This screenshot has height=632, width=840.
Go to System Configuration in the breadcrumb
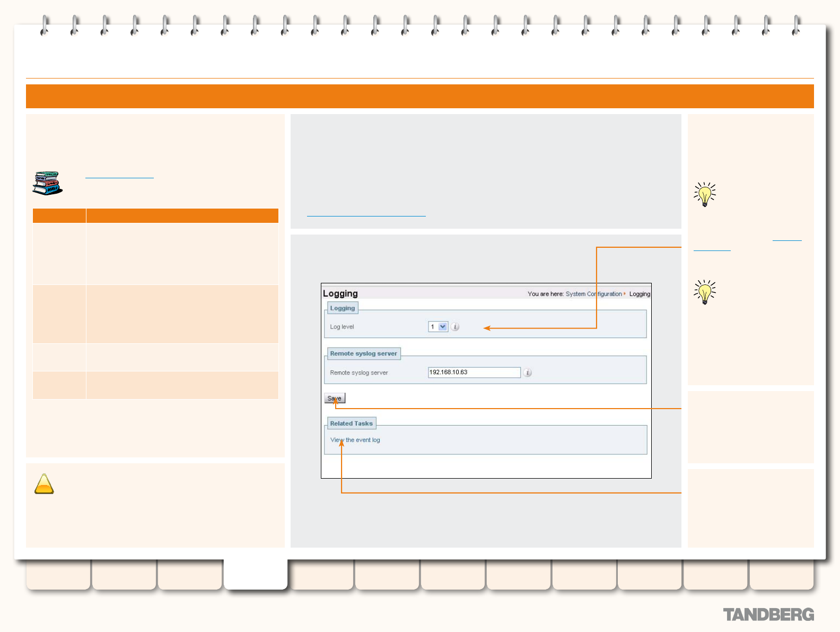pyautogui.click(x=593, y=294)
